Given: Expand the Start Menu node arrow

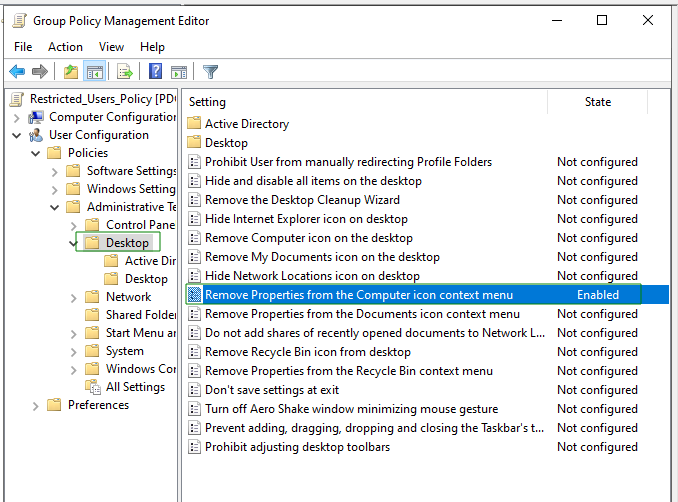Looking at the screenshot, I should 73,334.
